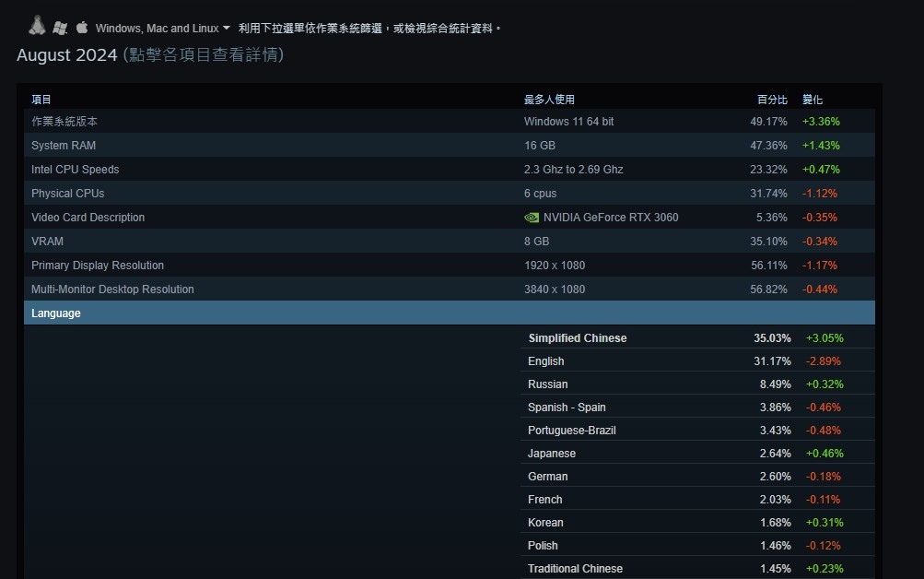924x579 pixels.
Task: Open Physical CPUs details
Action: [67, 194]
